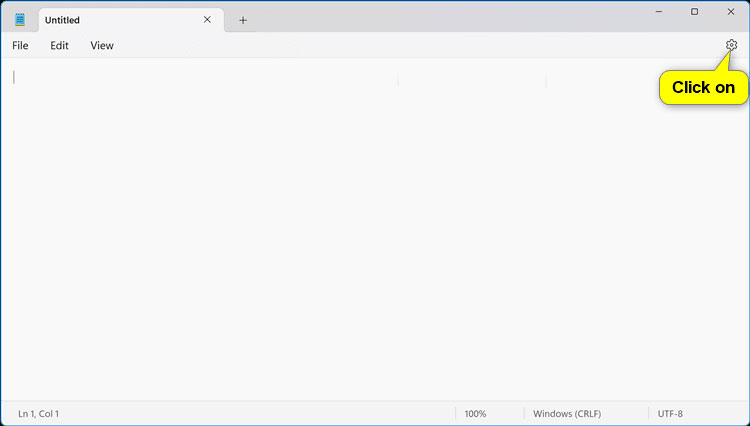Add a new tab with plus button

point(243,20)
